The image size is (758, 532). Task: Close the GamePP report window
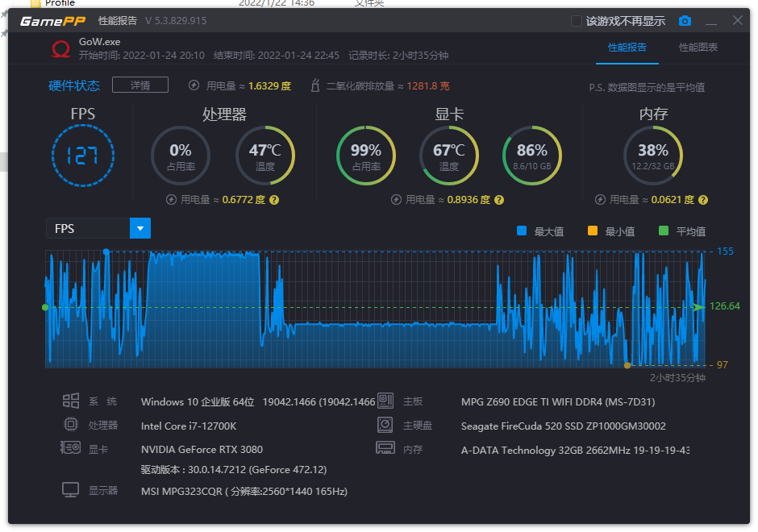pyautogui.click(x=738, y=20)
